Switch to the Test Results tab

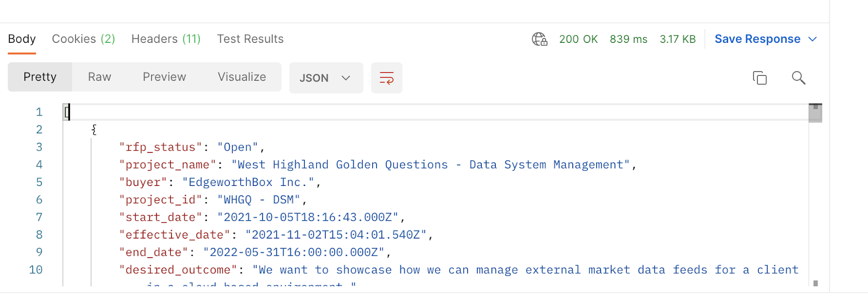click(250, 39)
